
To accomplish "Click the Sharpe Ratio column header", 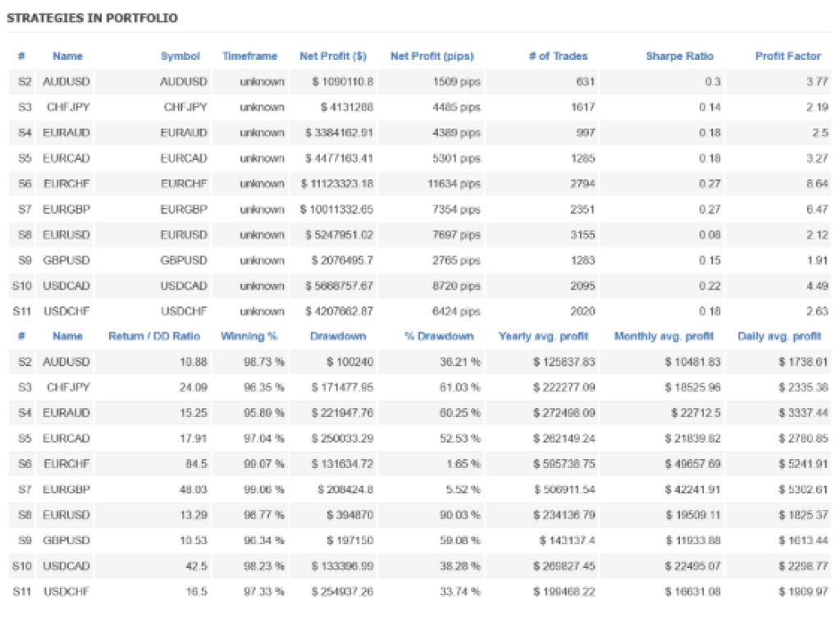I will point(679,56).
